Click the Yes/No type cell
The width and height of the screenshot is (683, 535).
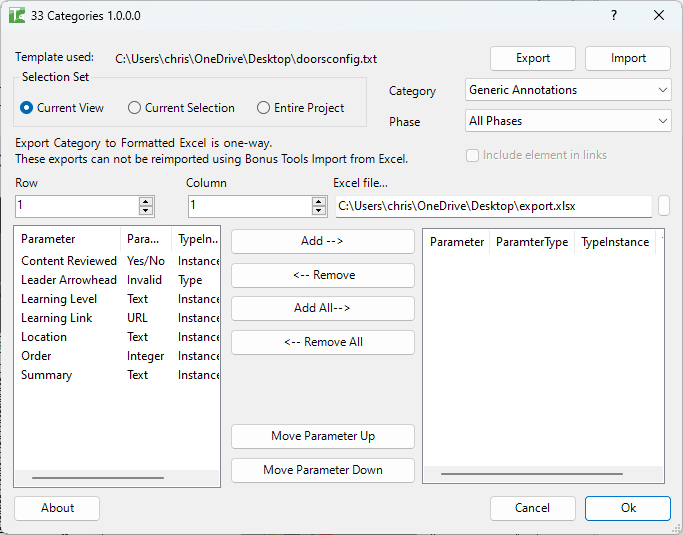tap(146, 261)
